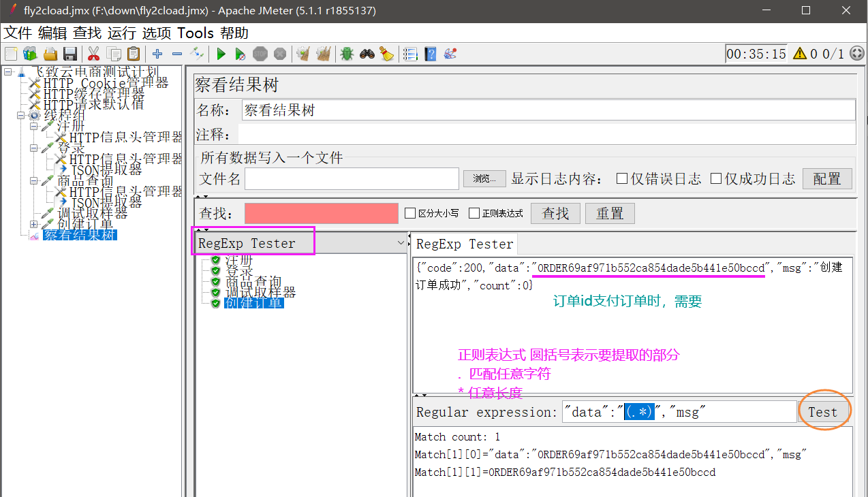The image size is (868, 497).
Task: Check the 仅错误日志 option
Action: click(622, 178)
